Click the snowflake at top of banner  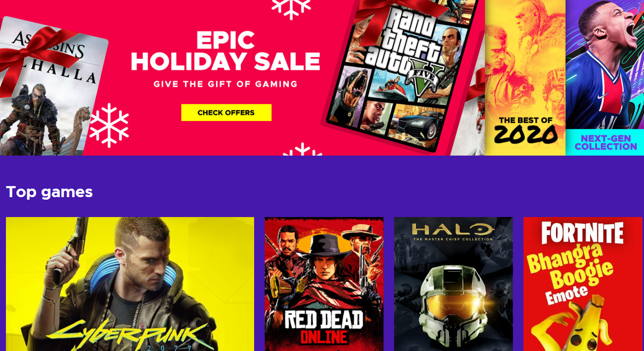[291, 8]
